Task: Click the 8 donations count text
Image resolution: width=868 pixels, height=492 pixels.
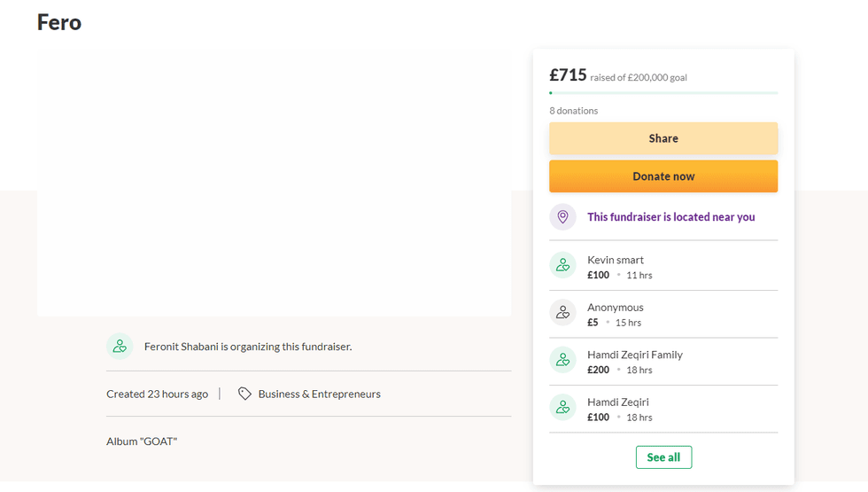Action: tap(573, 111)
